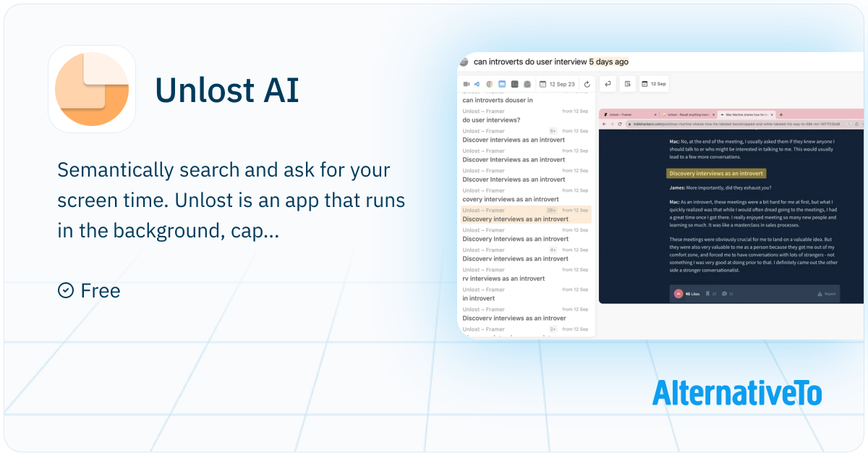Expand the 6+ badge on the Discover interviews row

pos(553,131)
